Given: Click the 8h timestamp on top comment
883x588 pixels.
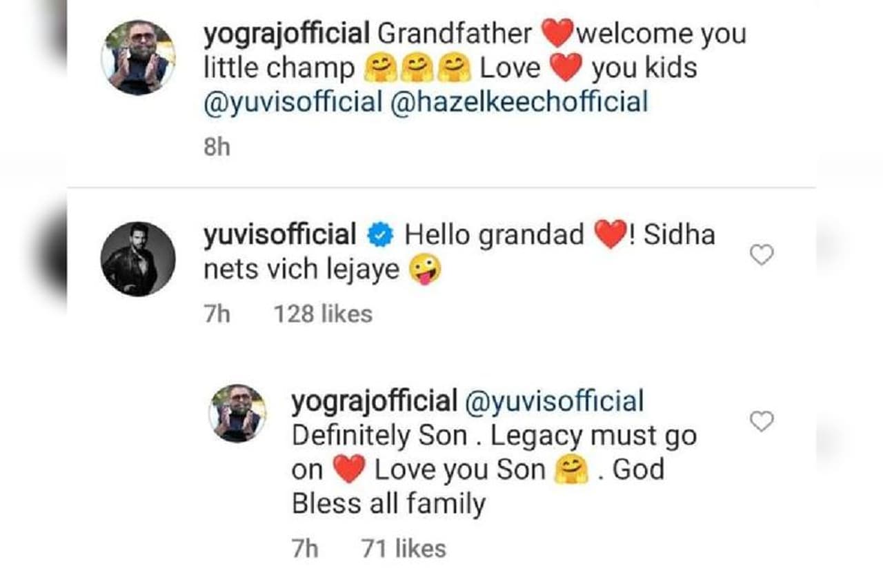Looking at the screenshot, I should [x=217, y=148].
